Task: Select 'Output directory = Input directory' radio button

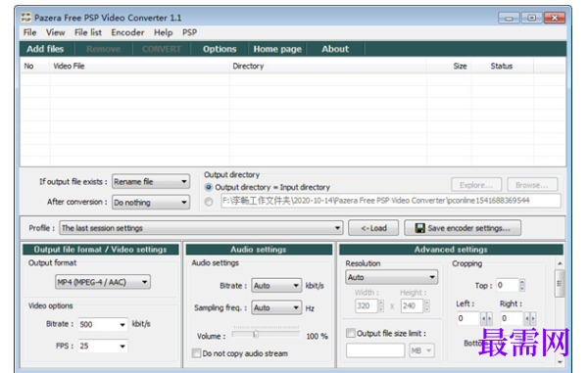Action: [x=209, y=187]
